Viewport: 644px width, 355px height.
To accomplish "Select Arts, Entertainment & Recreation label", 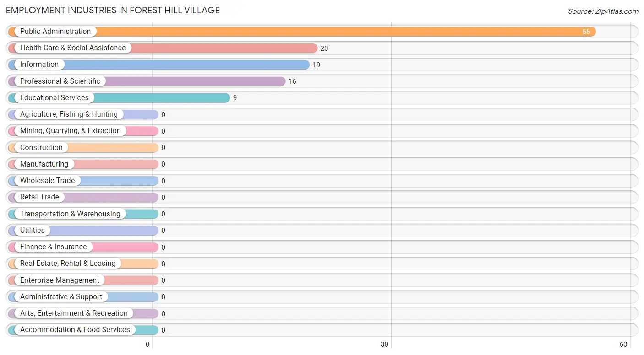I will click(74, 313).
